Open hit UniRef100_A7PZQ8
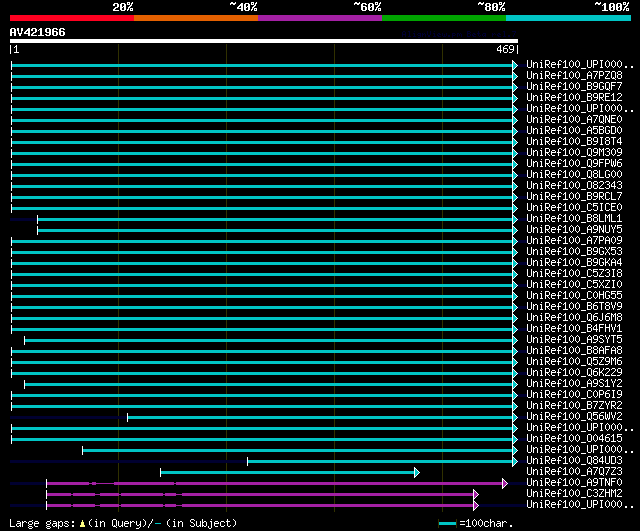Screen dimensions: 640x531 (574, 76)
